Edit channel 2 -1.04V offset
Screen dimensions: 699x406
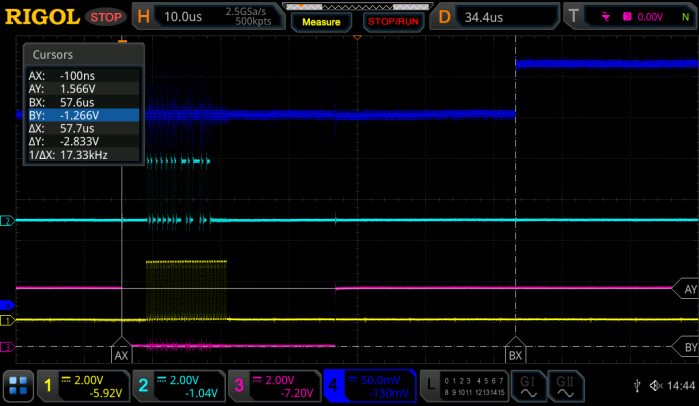pyautogui.click(x=201, y=393)
